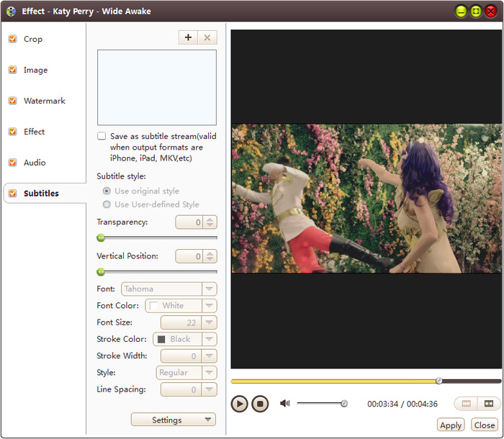Image resolution: width=504 pixels, height=439 pixels.
Task: Click the app logo in title bar
Action: (x=11, y=12)
